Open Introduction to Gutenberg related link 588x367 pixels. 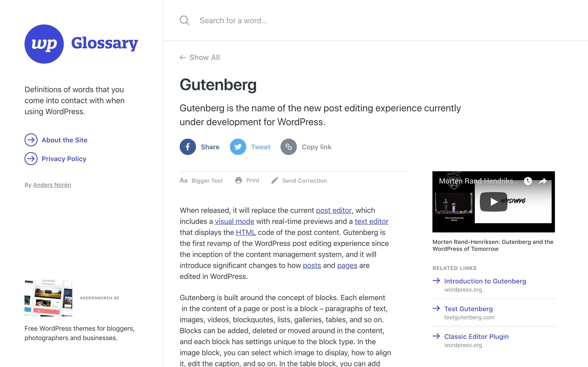point(485,281)
